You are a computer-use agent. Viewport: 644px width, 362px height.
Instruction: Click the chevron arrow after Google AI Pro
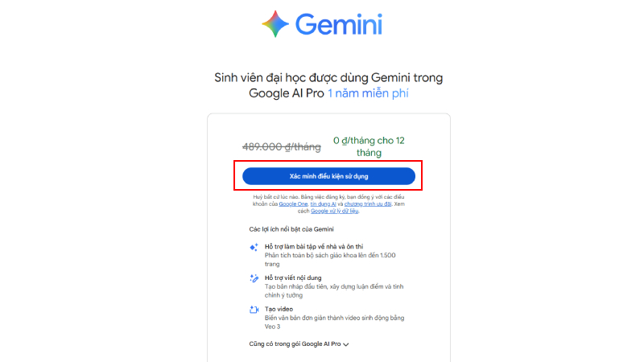click(x=346, y=344)
